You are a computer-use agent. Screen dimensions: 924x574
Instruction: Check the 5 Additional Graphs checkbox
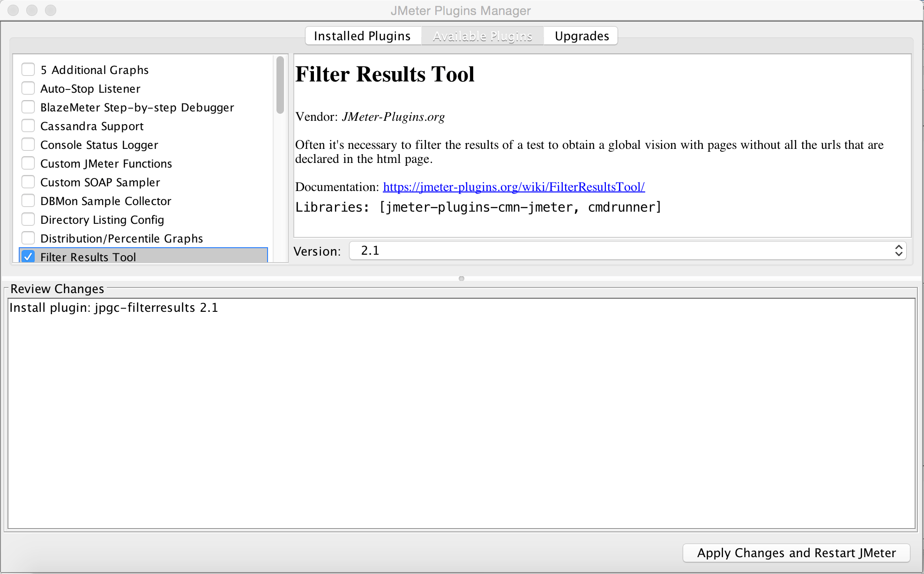pos(28,70)
